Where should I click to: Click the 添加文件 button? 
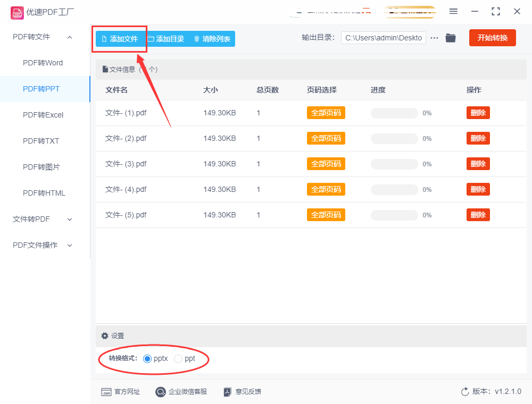pos(120,39)
